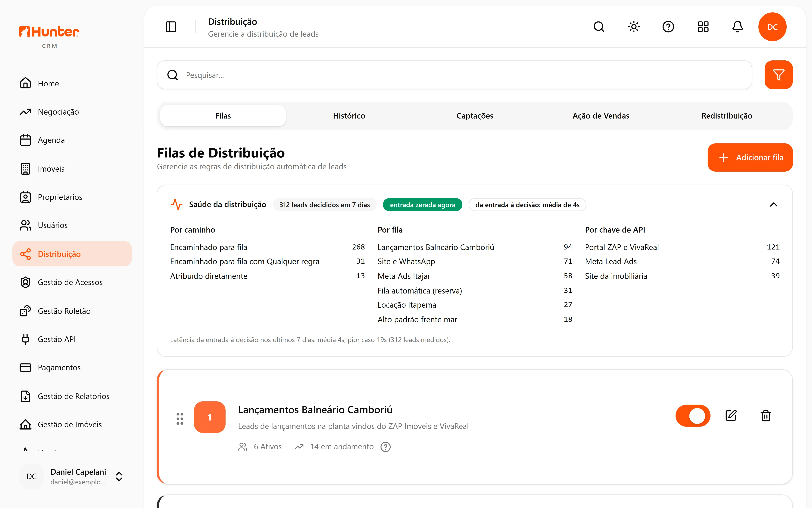This screenshot has height=508, width=812.
Task: Click the Adicionar fila button
Action: pos(750,158)
